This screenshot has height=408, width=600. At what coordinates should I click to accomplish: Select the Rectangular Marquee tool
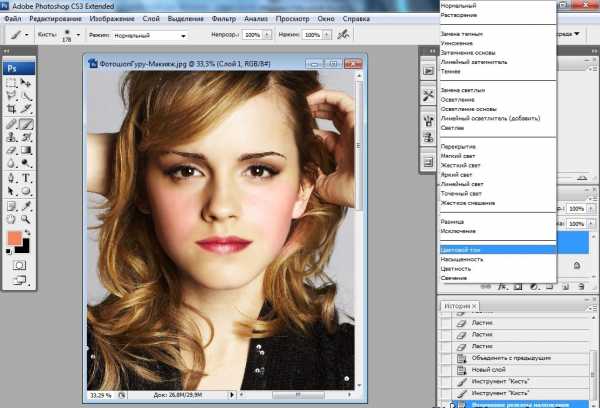click(11, 83)
